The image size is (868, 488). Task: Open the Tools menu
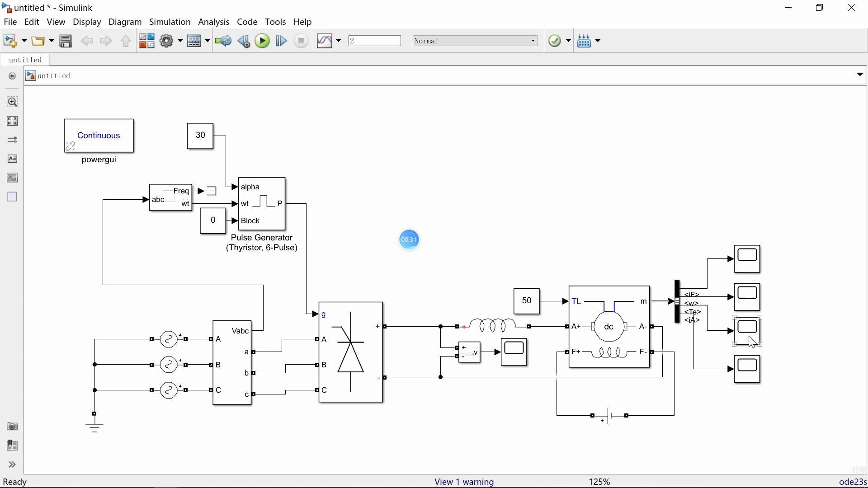tap(276, 22)
